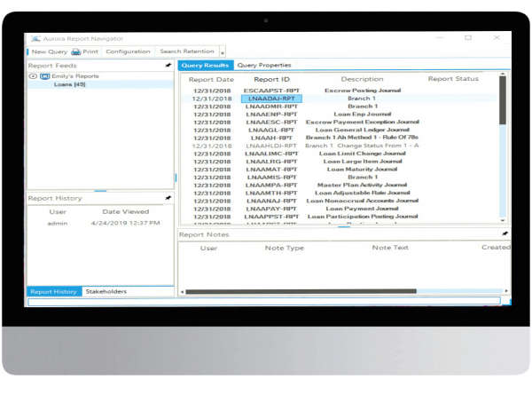Click the New Query button

pos(50,51)
